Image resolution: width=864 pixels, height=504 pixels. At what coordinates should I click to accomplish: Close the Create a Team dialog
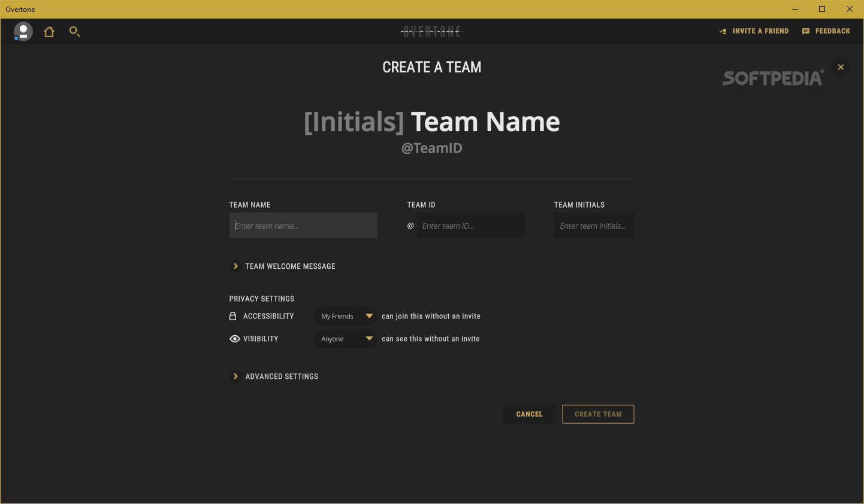[x=841, y=67]
